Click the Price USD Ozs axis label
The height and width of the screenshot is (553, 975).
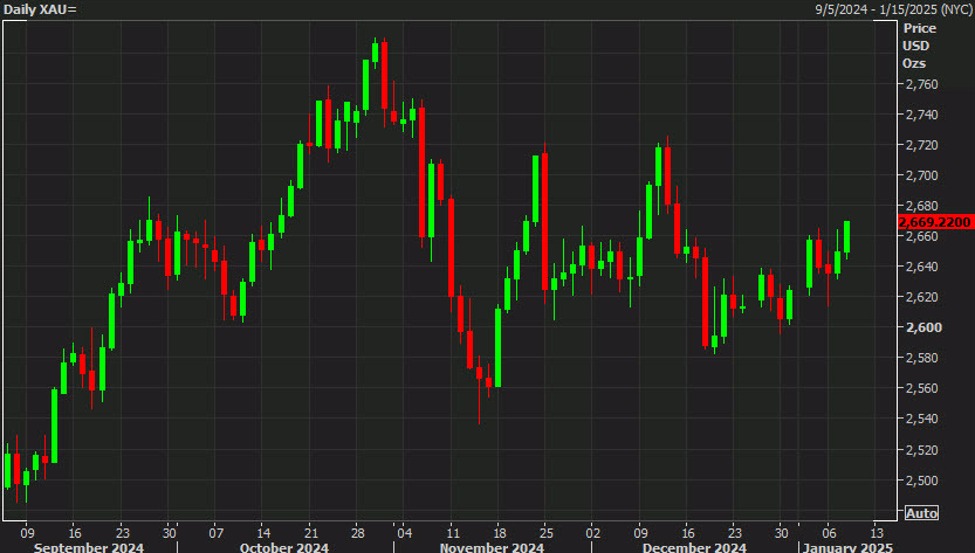[916, 46]
